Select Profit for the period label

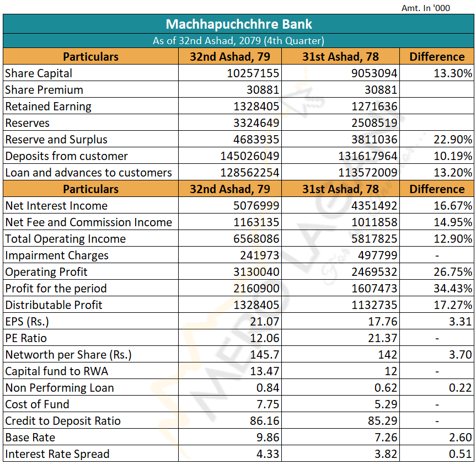point(56,289)
